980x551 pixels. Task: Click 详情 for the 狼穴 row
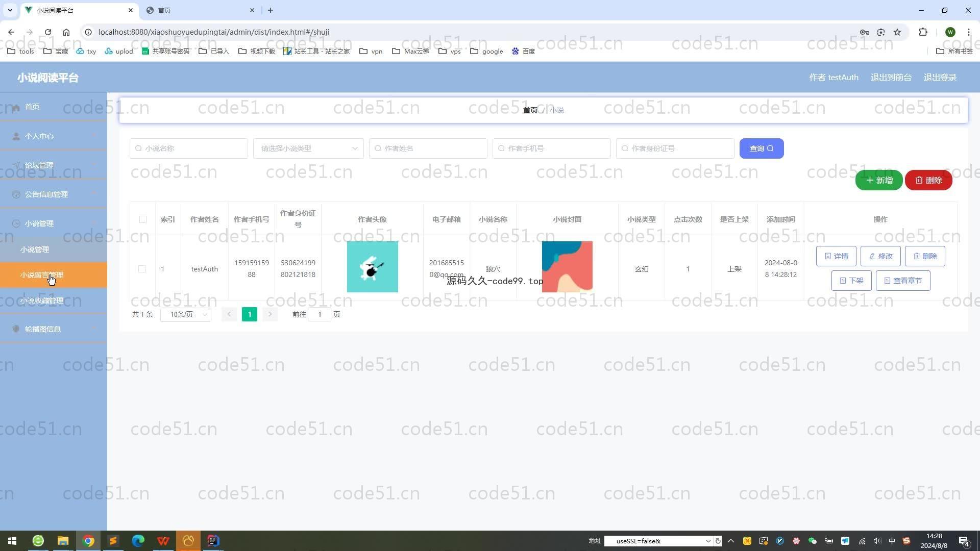click(836, 256)
